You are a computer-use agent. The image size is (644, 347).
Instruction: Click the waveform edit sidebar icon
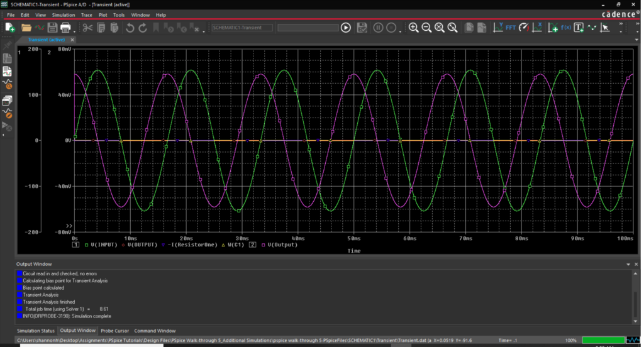point(8,113)
